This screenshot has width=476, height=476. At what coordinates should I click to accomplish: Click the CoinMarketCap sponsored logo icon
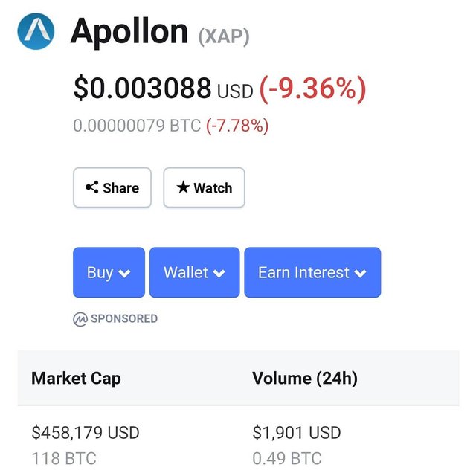[x=80, y=319]
